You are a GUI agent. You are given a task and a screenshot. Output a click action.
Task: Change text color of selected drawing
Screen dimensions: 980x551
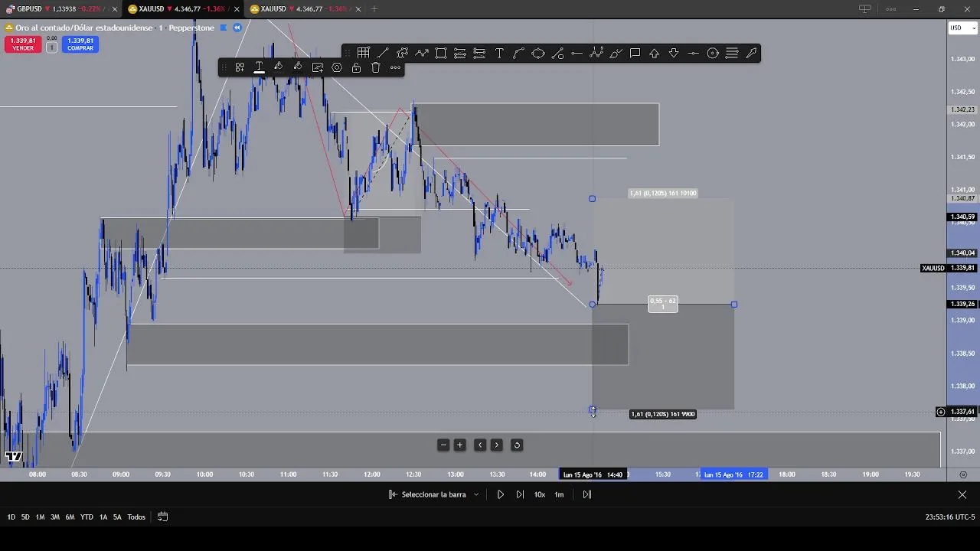(259, 67)
